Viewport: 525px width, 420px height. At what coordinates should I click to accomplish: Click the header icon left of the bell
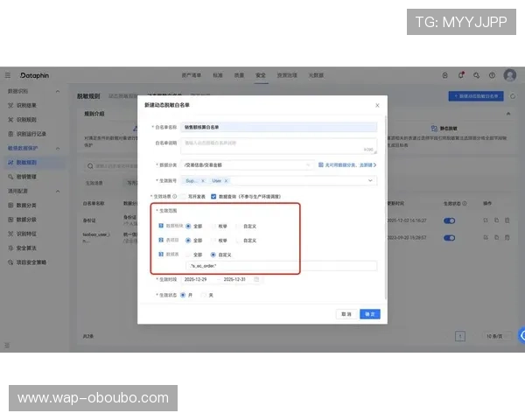coord(445,75)
